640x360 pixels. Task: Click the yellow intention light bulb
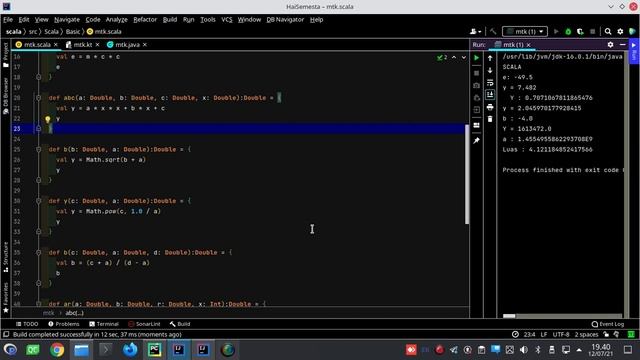pos(48,119)
